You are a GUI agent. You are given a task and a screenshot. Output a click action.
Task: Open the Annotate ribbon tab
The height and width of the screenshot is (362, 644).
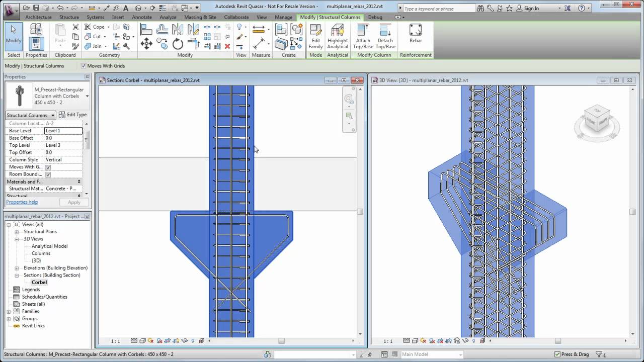pyautogui.click(x=141, y=17)
